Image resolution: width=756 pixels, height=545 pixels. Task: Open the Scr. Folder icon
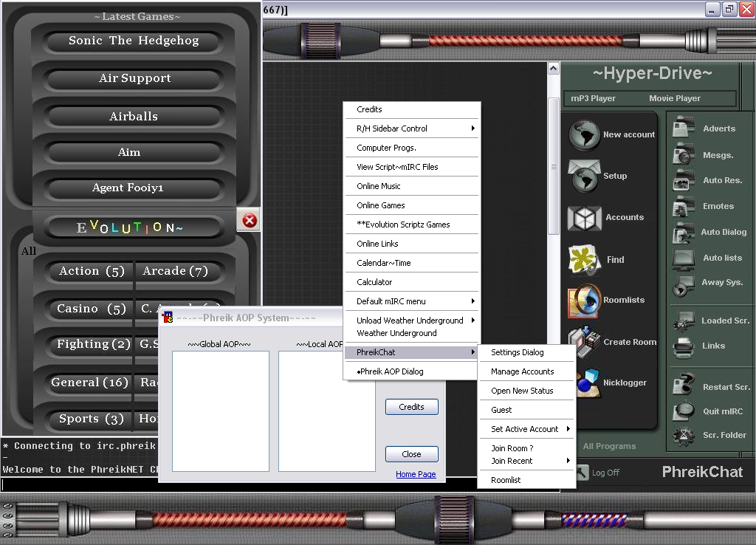click(x=683, y=436)
